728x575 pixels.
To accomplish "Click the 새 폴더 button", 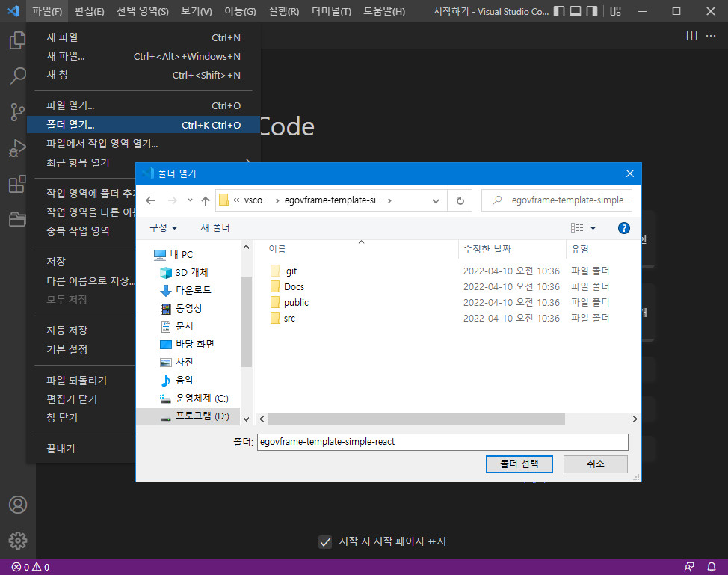I will tap(215, 227).
